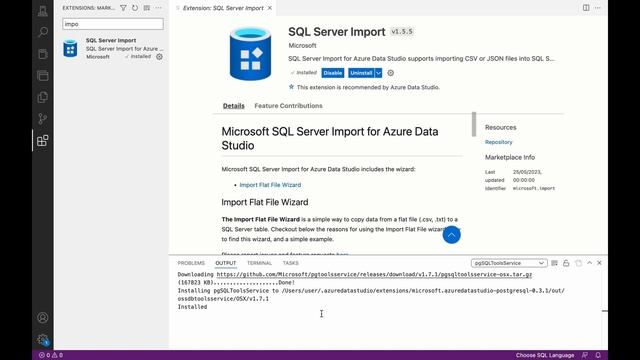Toggle output scroll lock
This screenshot has width=640, height=360.
point(566,263)
